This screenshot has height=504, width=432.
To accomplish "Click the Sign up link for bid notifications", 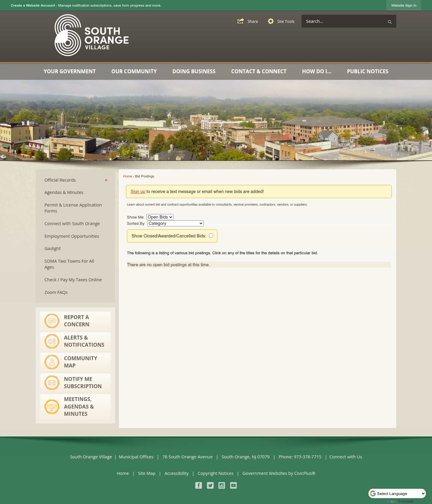I will pos(138,192).
